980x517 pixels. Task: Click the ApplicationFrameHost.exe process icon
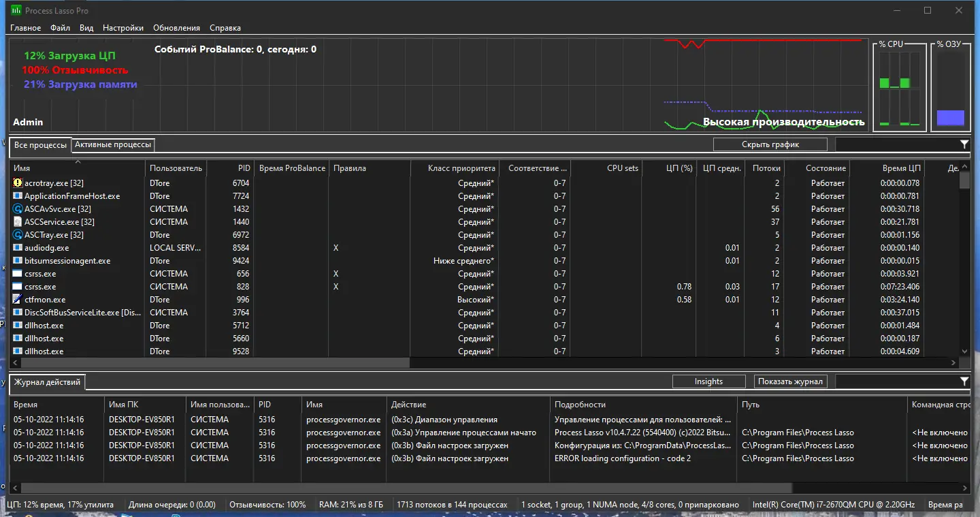pyautogui.click(x=18, y=196)
